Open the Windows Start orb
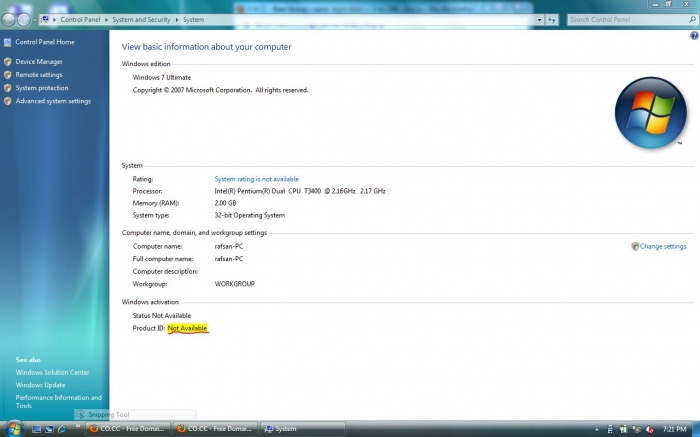700x437 pixels. pyautogui.click(x=13, y=429)
